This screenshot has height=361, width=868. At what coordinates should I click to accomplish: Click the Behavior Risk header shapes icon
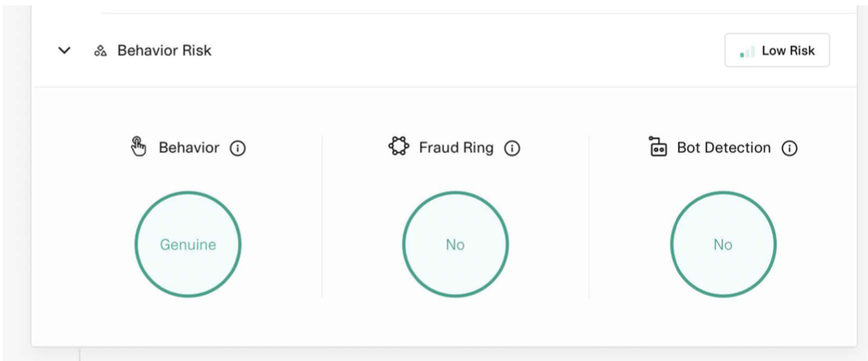point(100,51)
